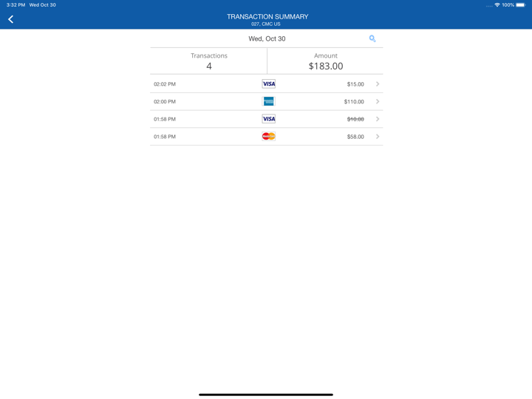Click the Transaction Summary title
Image resolution: width=532 pixels, height=399 pixels.
tap(267, 16)
